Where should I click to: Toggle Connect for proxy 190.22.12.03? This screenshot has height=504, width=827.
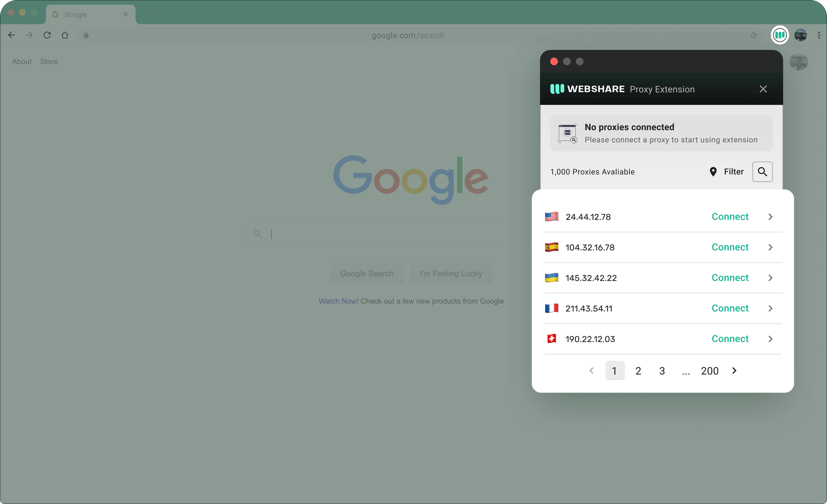pos(730,339)
